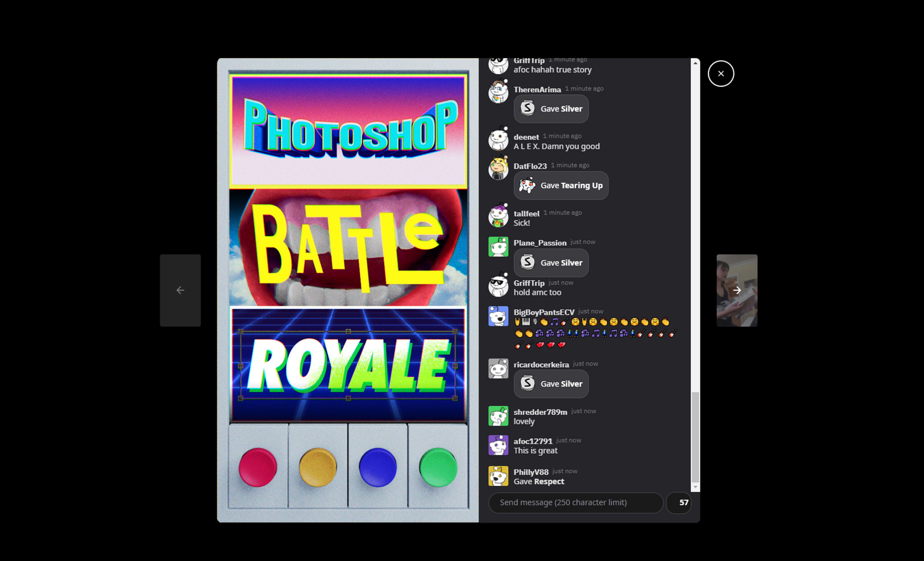Go to previous stream with left arrow
Viewport: 924px width, 561px height.
coord(180,290)
